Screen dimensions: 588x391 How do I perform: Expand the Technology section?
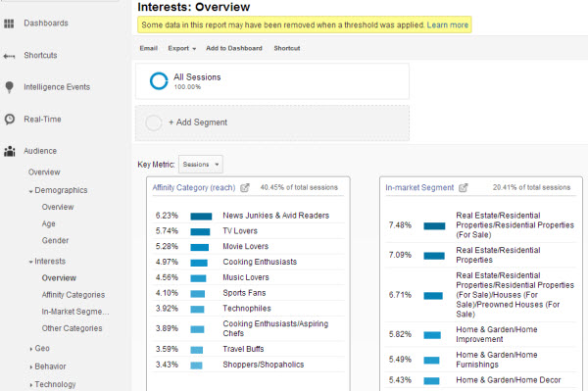[53, 384]
